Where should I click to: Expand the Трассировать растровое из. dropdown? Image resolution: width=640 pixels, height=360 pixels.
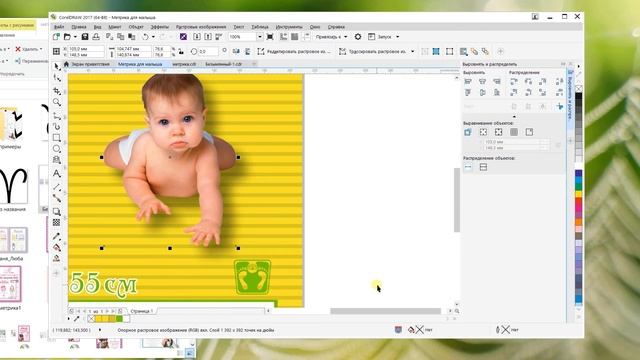(x=413, y=51)
